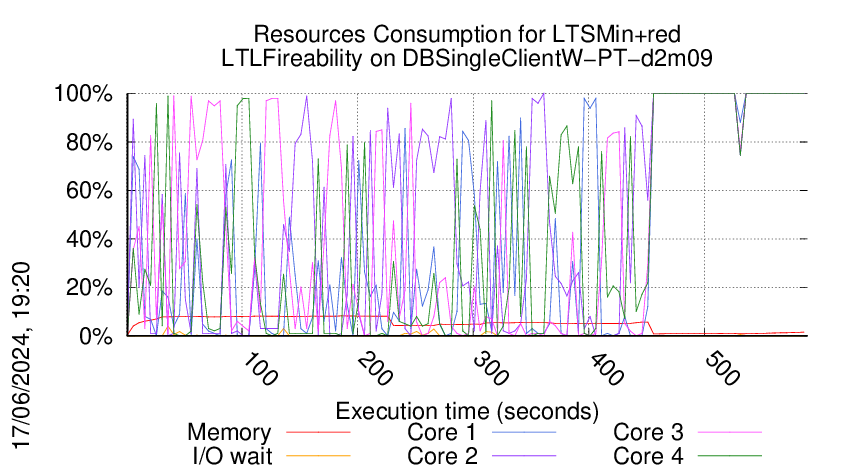Click the 'Execution time (seconds)' axis label

467,411
